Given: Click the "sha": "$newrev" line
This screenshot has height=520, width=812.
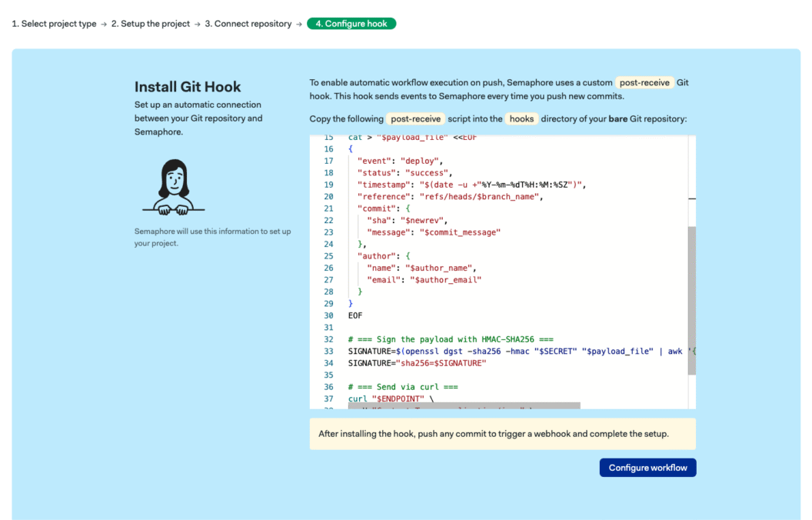Looking at the screenshot, I should [407, 221].
